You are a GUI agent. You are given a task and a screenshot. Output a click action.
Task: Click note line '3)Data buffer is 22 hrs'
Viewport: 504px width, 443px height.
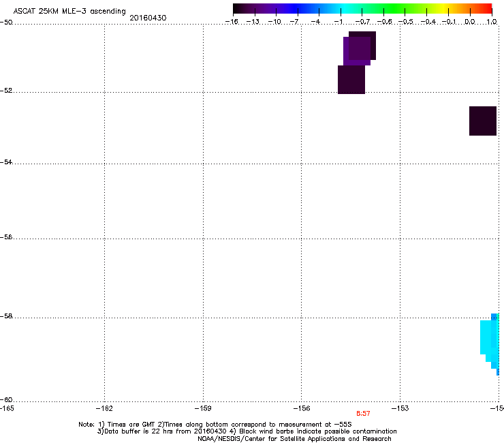[247, 431]
